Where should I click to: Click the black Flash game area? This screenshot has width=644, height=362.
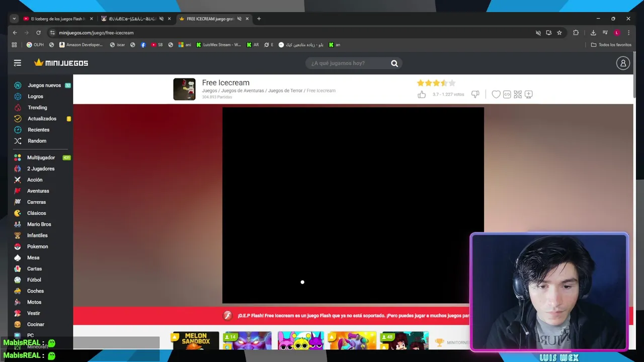click(x=353, y=205)
